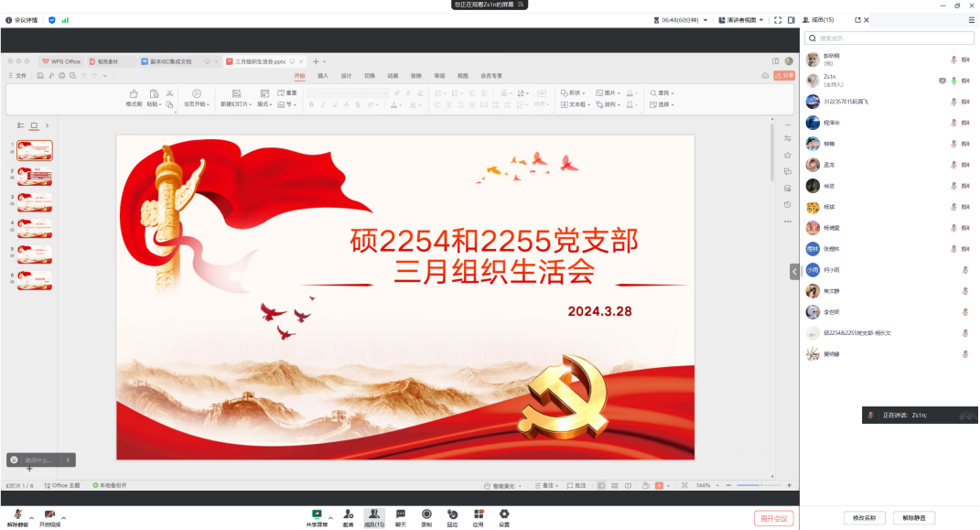Open the 演讲者视图 view dropdown

tap(740, 20)
